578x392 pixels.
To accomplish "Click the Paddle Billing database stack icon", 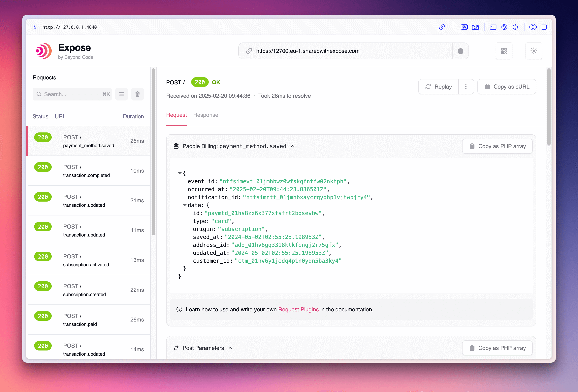I will (176, 146).
